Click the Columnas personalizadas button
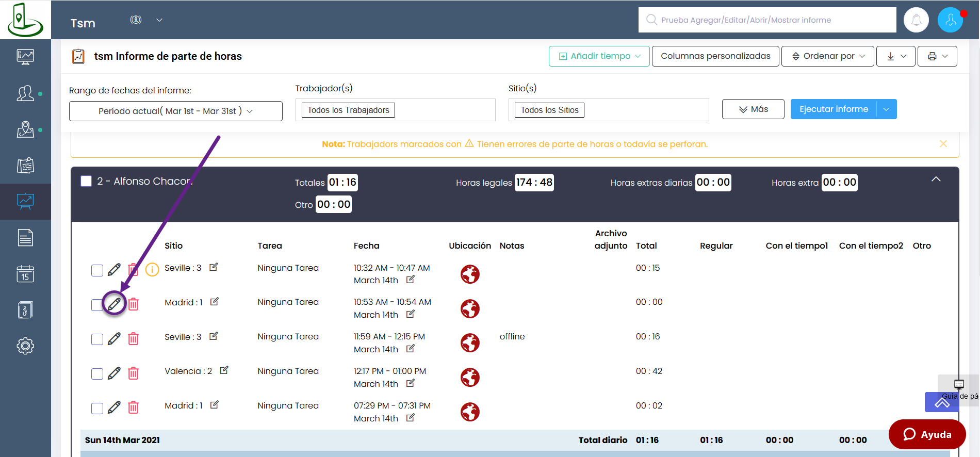This screenshot has width=980, height=457. click(715, 56)
